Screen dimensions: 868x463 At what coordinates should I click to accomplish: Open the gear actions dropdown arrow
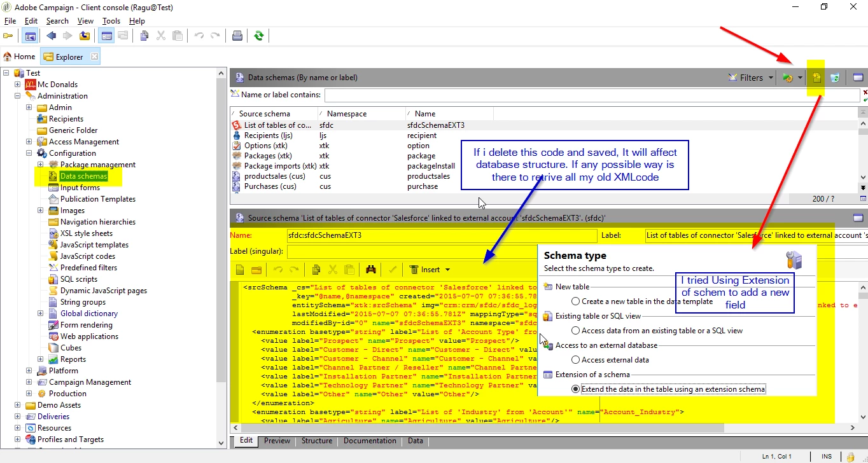point(801,78)
